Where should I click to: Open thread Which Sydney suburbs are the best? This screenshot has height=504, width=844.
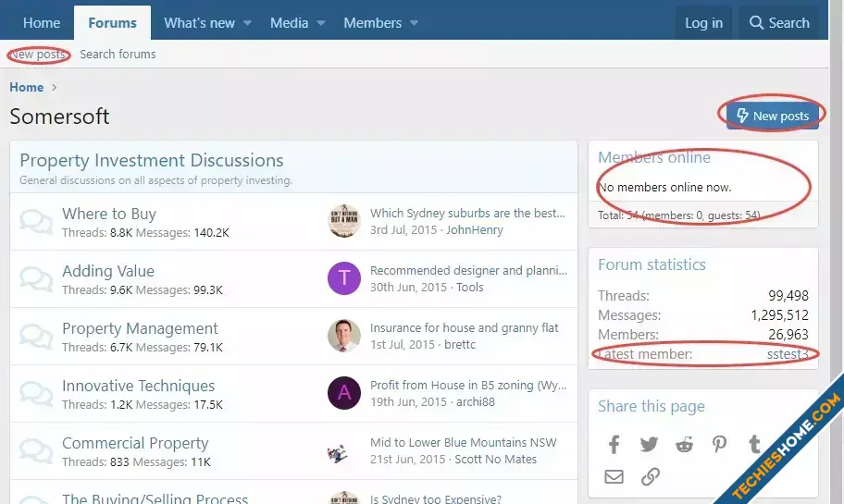tap(467, 213)
